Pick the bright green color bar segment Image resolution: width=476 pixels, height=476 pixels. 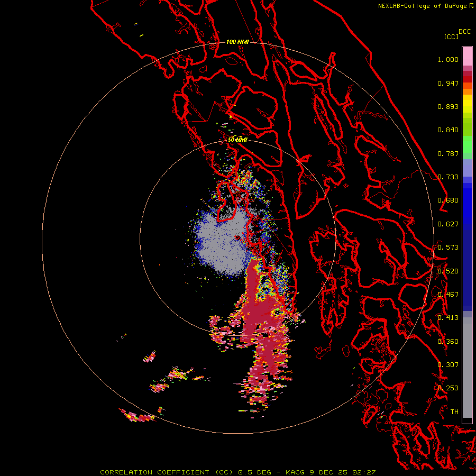467,144
